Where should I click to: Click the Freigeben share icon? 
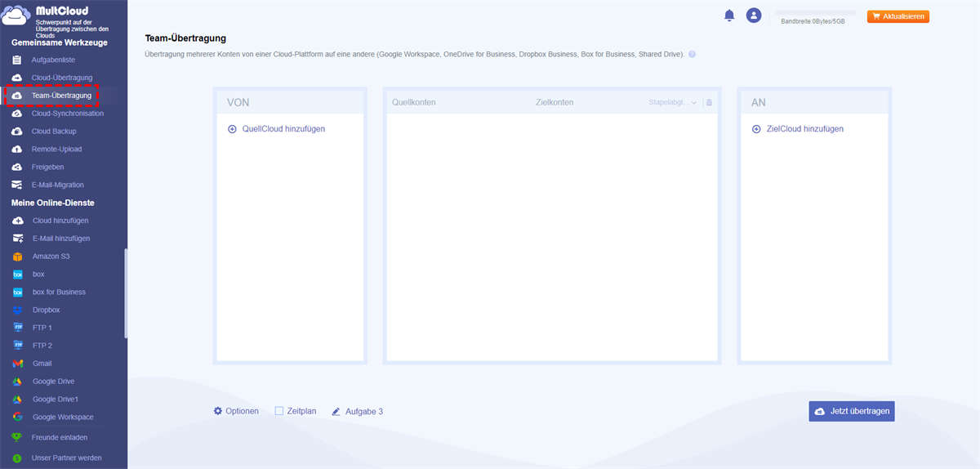pos(17,167)
